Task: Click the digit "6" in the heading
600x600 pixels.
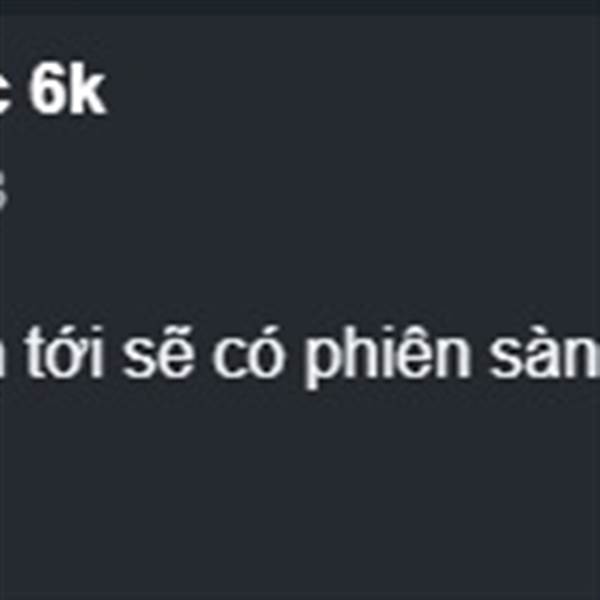Action: pyautogui.click(x=48, y=88)
